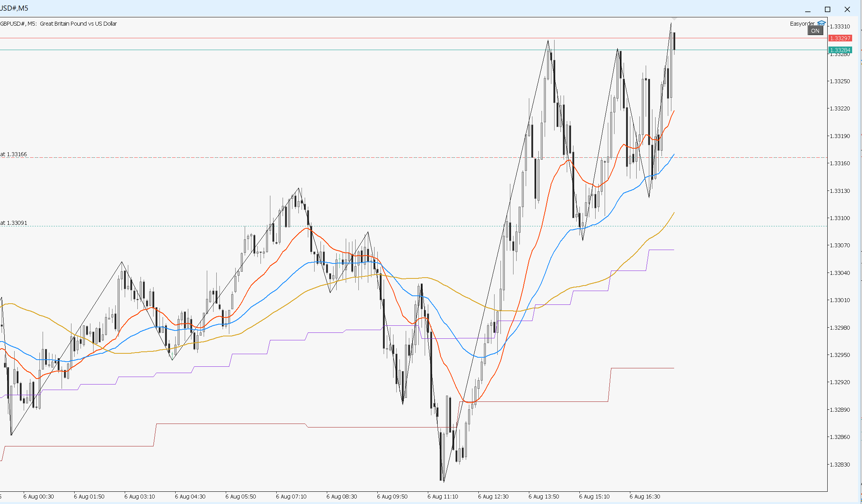This screenshot has width=862, height=504.
Task: Click the 1.33310 price axis value
Action: [840, 26]
